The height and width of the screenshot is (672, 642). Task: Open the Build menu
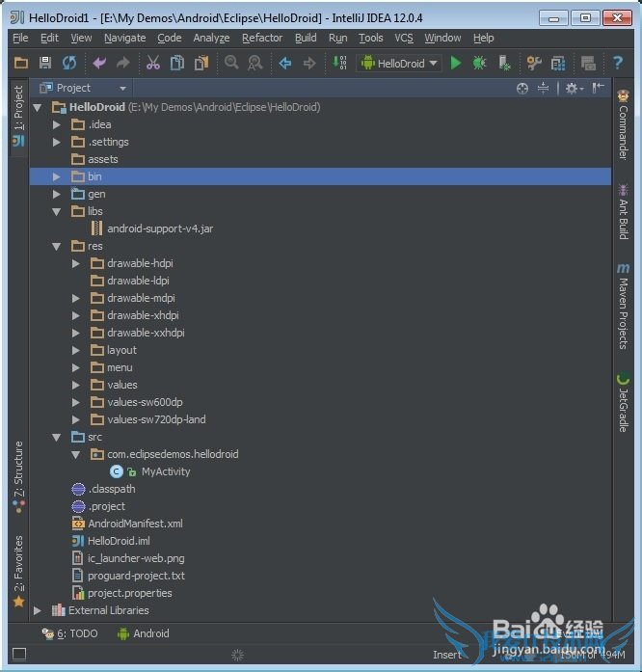tap(306, 39)
